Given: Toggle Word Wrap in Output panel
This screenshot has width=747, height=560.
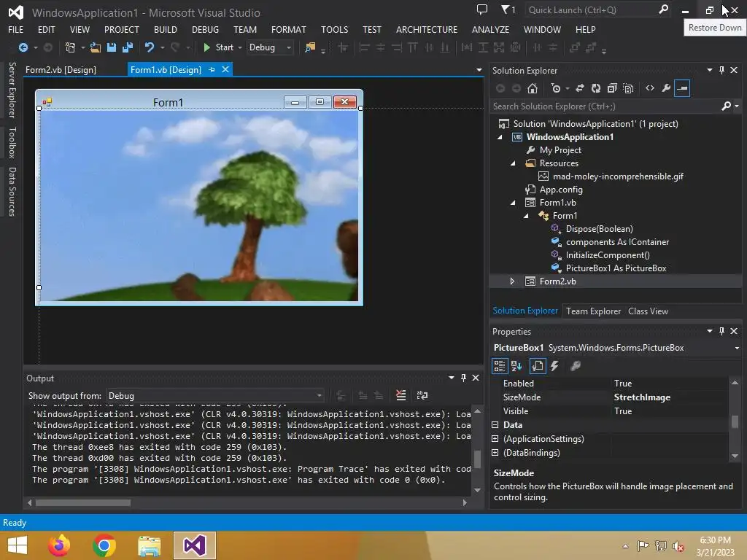Looking at the screenshot, I should click(x=422, y=395).
